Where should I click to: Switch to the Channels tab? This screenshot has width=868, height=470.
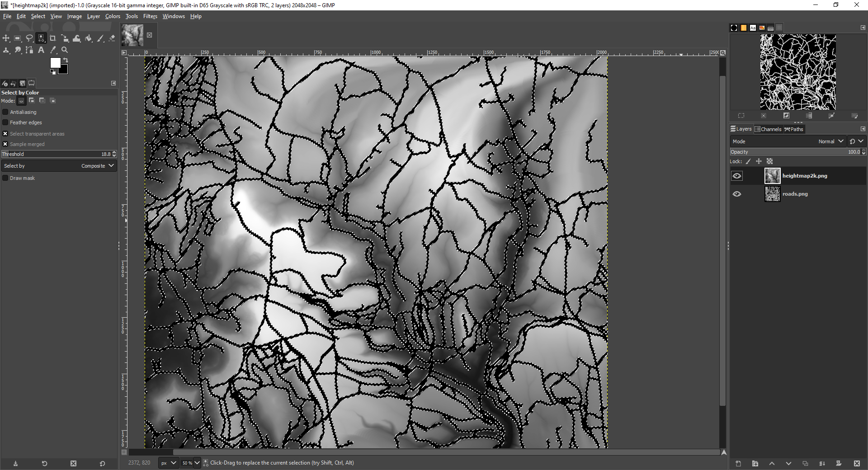(x=768, y=129)
